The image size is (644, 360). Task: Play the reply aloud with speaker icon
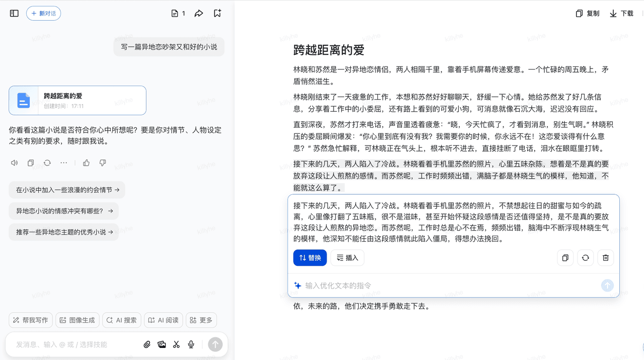point(14,163)
